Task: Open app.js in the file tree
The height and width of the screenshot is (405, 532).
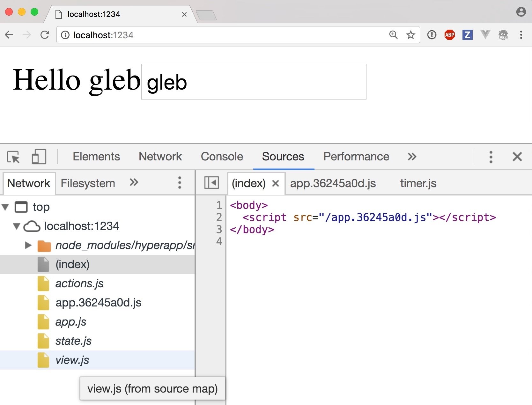Action: pyautogui.click(x=97, y=322)
